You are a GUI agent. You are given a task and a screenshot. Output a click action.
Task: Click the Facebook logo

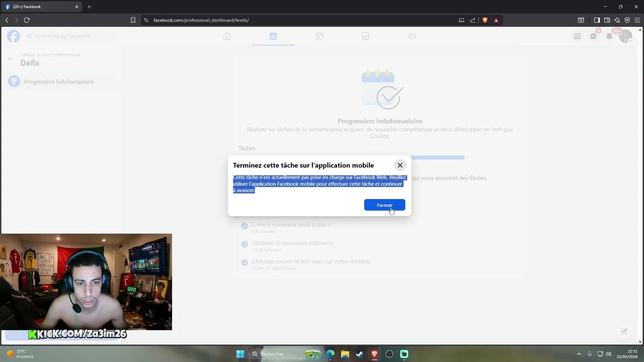[x=14, y=36]
